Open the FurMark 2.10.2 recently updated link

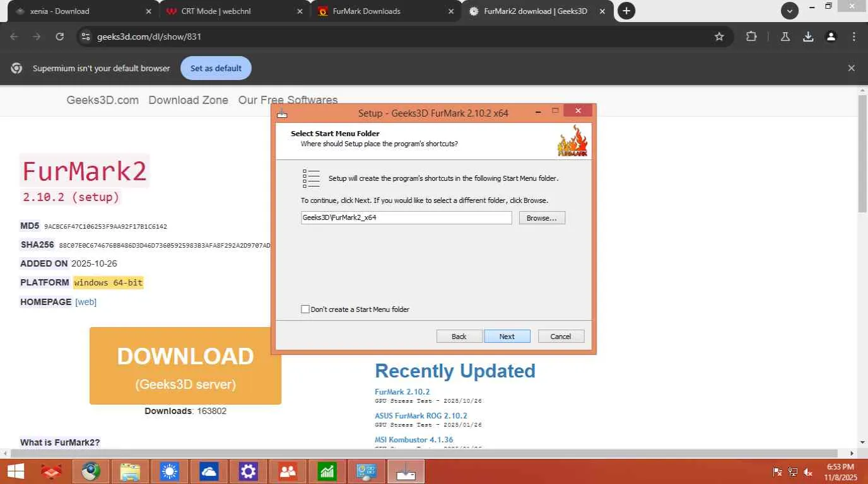coord(402,392)
